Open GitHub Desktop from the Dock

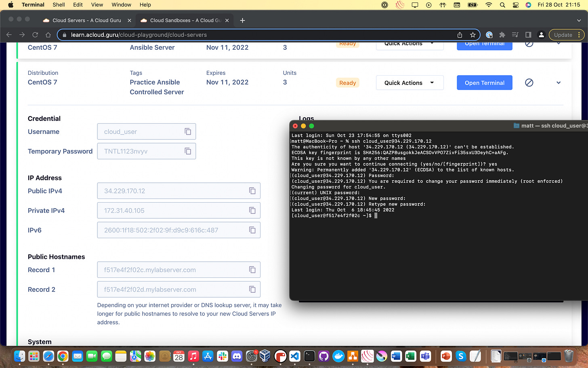(x=324, y=356)
